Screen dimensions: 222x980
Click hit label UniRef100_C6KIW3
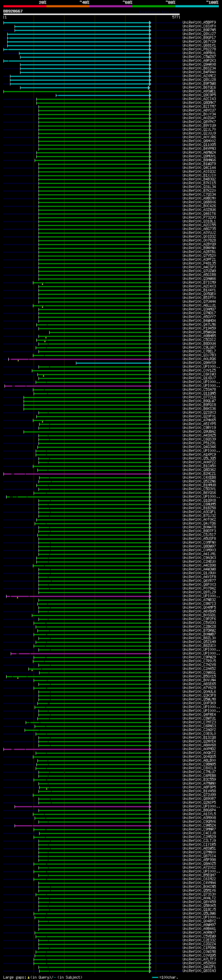(199, 374)
